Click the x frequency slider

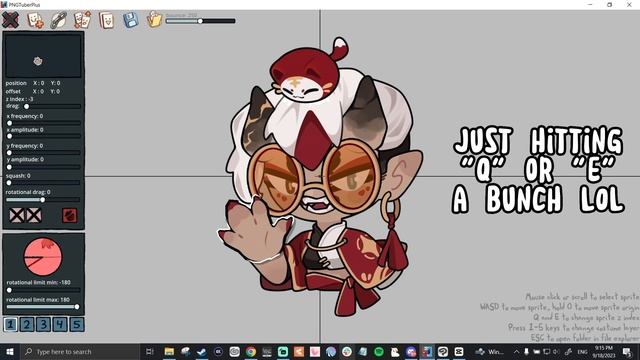tap(43, 123)
